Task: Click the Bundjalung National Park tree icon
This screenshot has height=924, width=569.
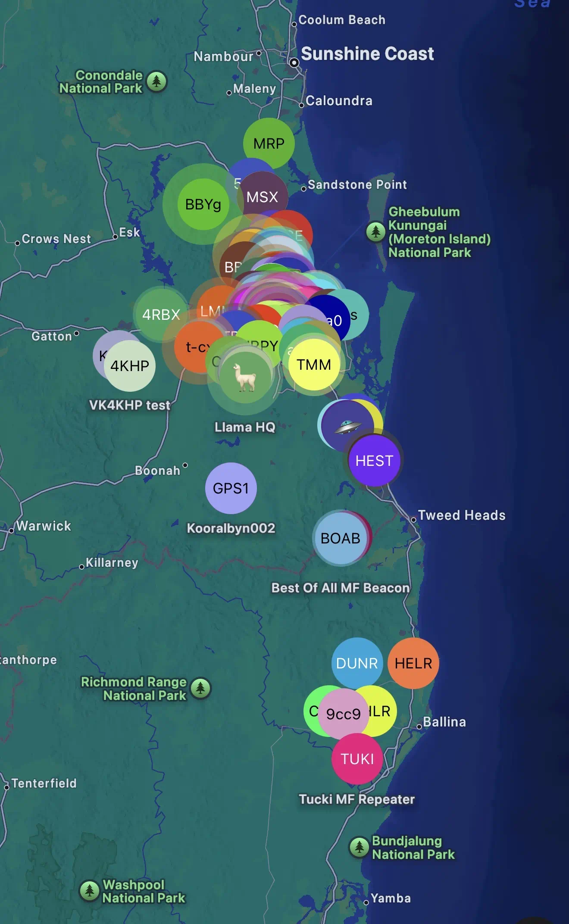Action: pos(359,847)
